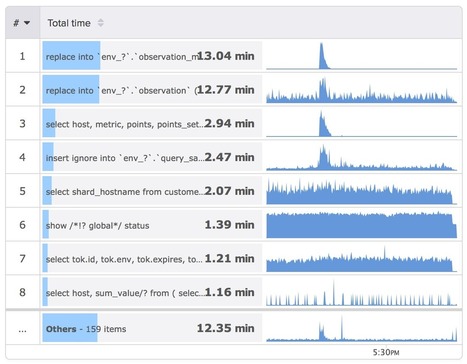Click sparkline chart for Others row
The width and height of the screenshot is (467, 364).
(x=362, y=328)
